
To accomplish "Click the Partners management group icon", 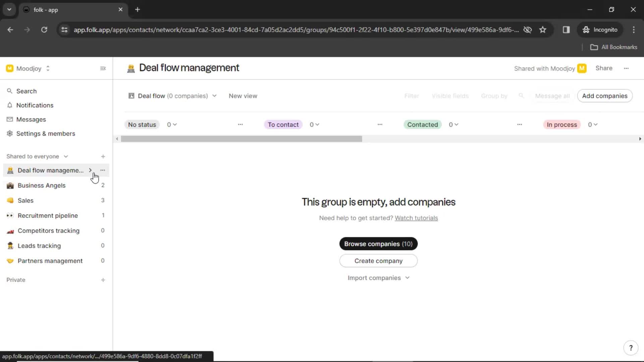I will [x=10, y=261].
